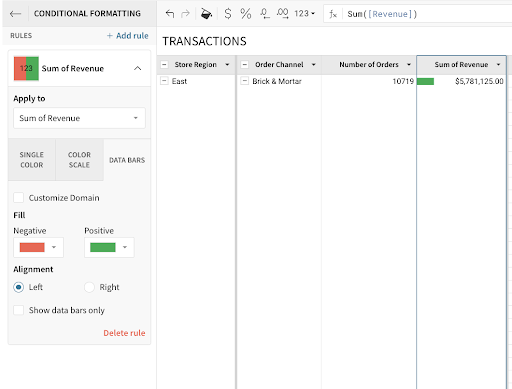Viewport: 512px width, 389px height.
Task: Open the Number of Orders column menu arrow
Action: (x=409, y=65)
